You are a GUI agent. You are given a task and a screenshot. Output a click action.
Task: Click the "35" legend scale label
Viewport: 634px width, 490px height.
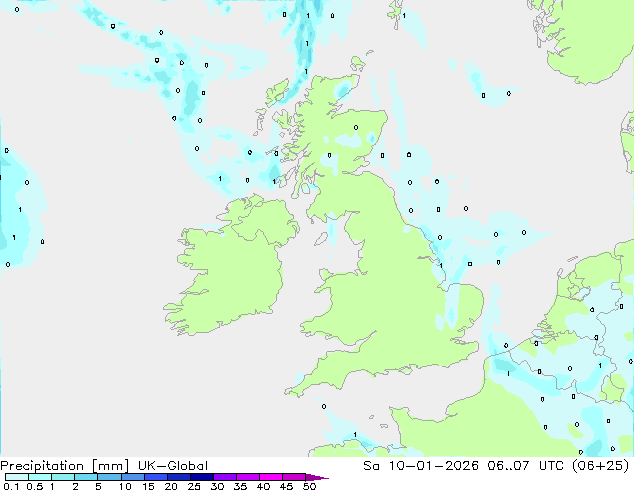tap(240, 486)
